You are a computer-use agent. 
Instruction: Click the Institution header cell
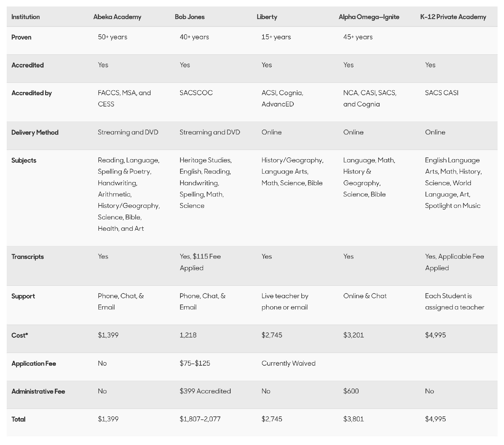tap(26, 17)
